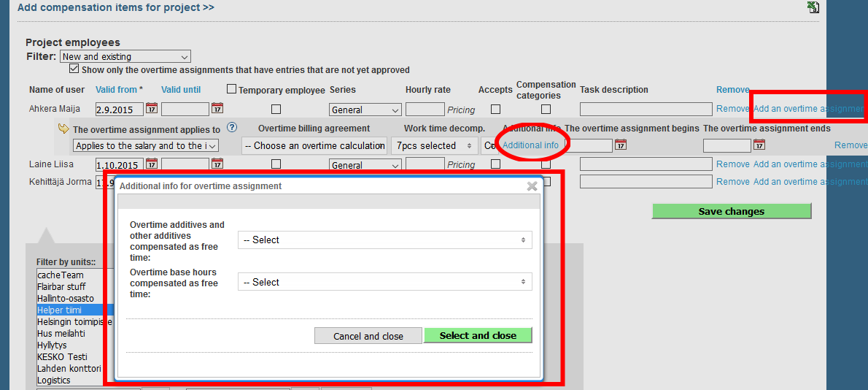Expand Overtime additives compensated as free time dropdown
Viewport: 868px width, 390px height.
click(x=384, y=240)
